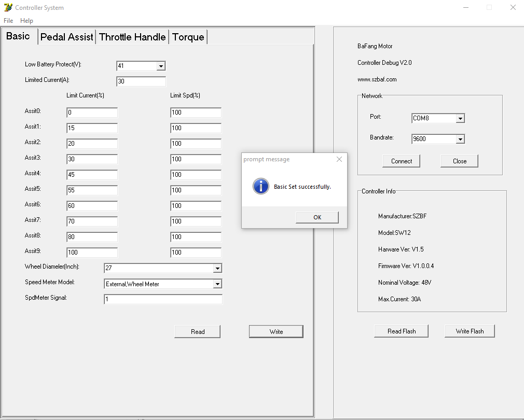This screenshot has width=524, height=420.
Task: Switch to the Basic tab
Action: (x=18, y=36)
